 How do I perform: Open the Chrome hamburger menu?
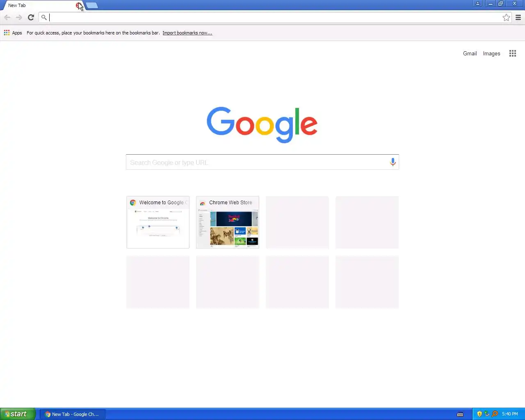coord(518,17)
